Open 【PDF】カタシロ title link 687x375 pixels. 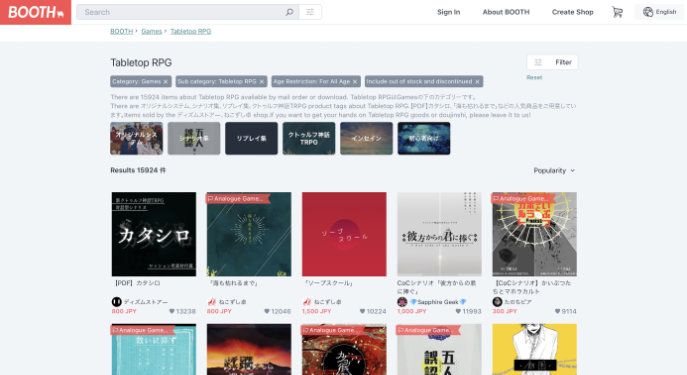(x=137, y=283)
